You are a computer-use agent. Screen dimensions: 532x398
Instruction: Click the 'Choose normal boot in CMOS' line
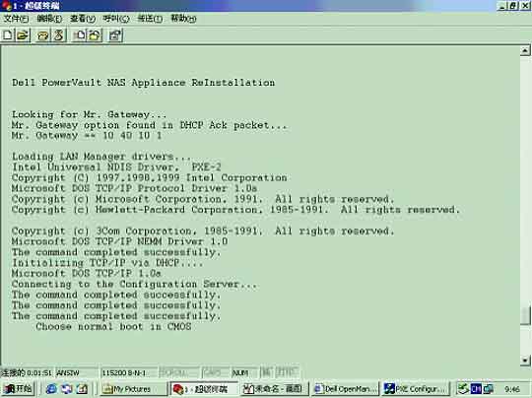tap(113, 326)
